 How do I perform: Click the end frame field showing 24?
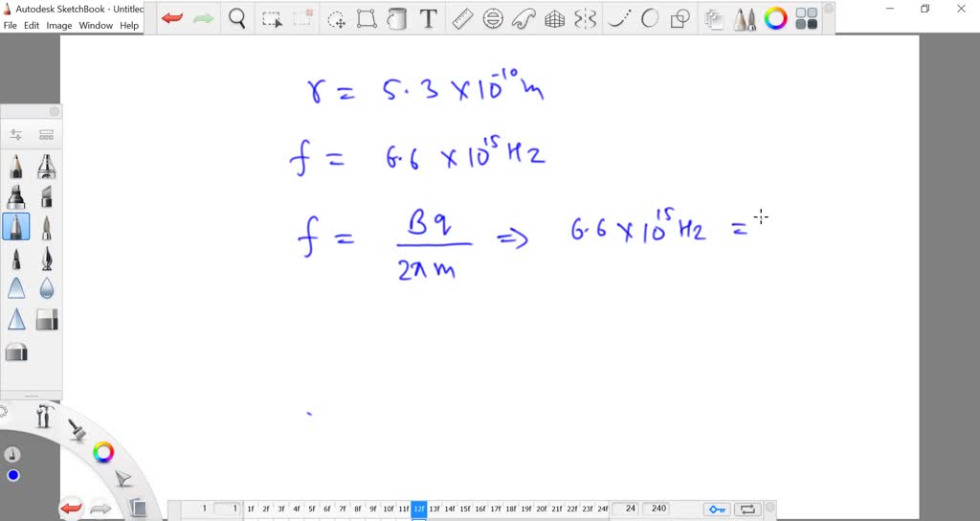(626, 509)
